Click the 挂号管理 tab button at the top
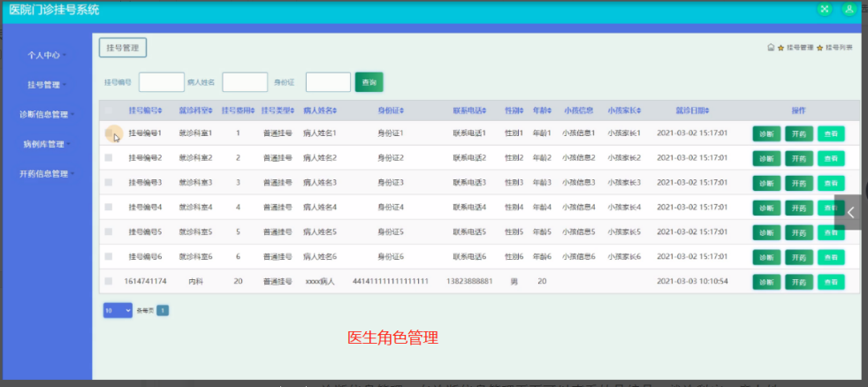 (x=123, y=48)
